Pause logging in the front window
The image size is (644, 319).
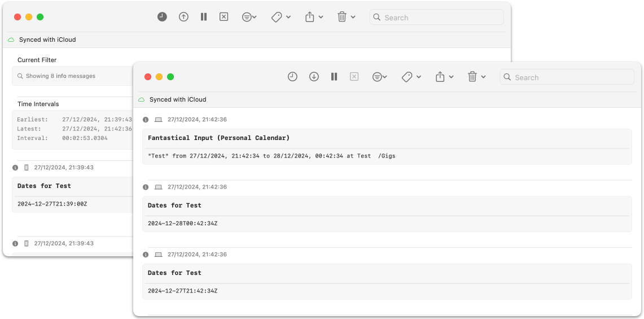pyautogui.click(x=334, y=77)
